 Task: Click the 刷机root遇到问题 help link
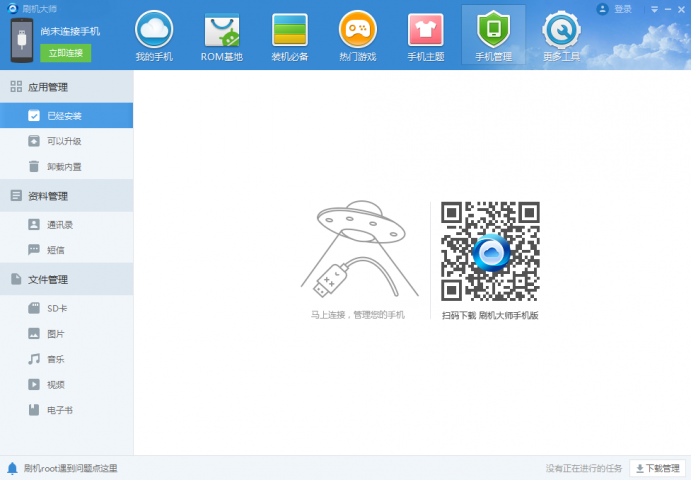(x=70, y=468)
